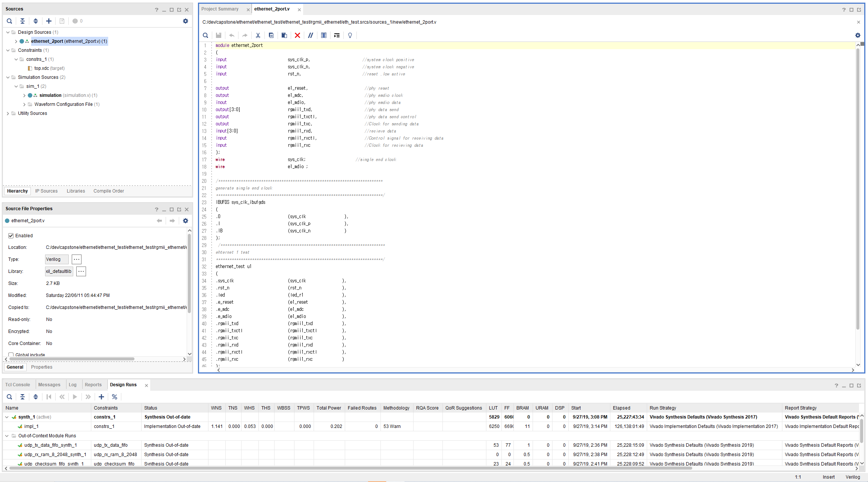The height and width of the screenshot is (482, 868).
Task: Click the search icon in the Design Runs toolbar
Action: point(9,397)
